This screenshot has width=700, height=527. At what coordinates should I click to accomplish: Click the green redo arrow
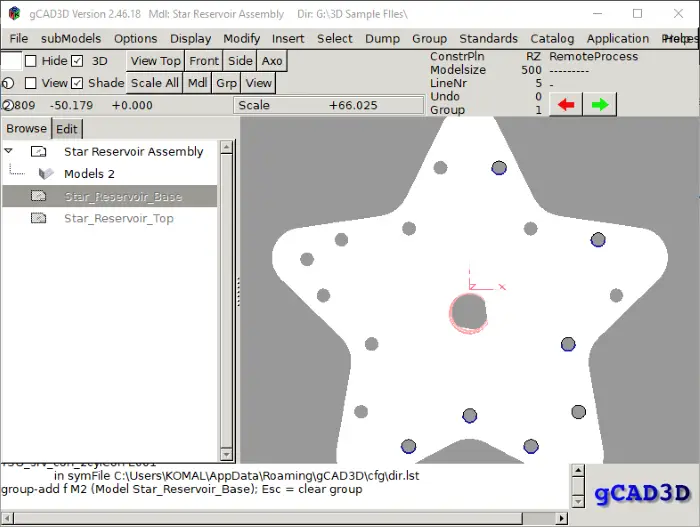point(600,105)
